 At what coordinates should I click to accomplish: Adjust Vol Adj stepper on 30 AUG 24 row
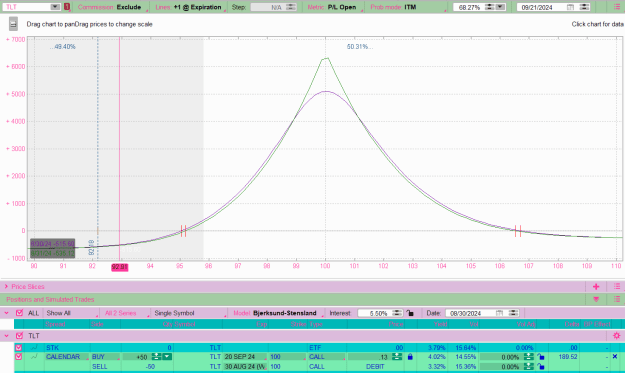528,366
